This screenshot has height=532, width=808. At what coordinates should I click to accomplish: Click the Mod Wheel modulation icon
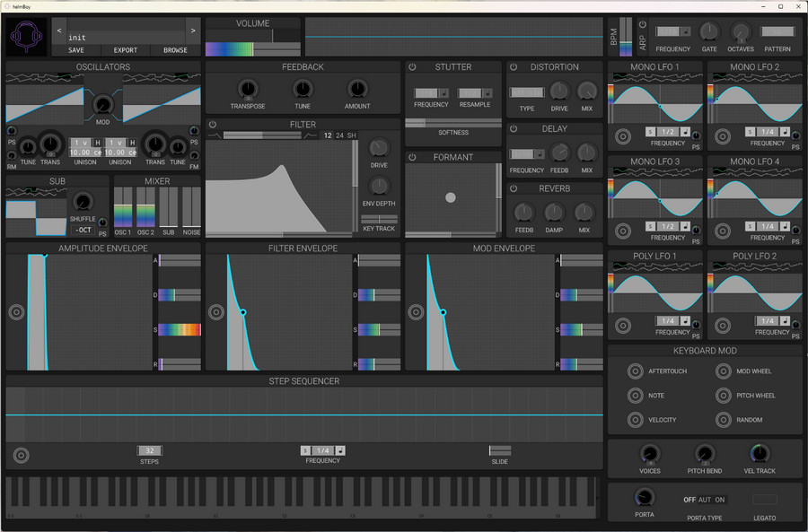pyautogui.click(x=724, y=371)
